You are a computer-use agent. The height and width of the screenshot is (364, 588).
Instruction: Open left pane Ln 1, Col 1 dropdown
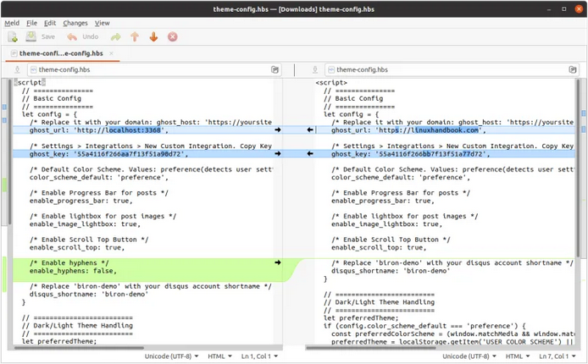(259, 356)
